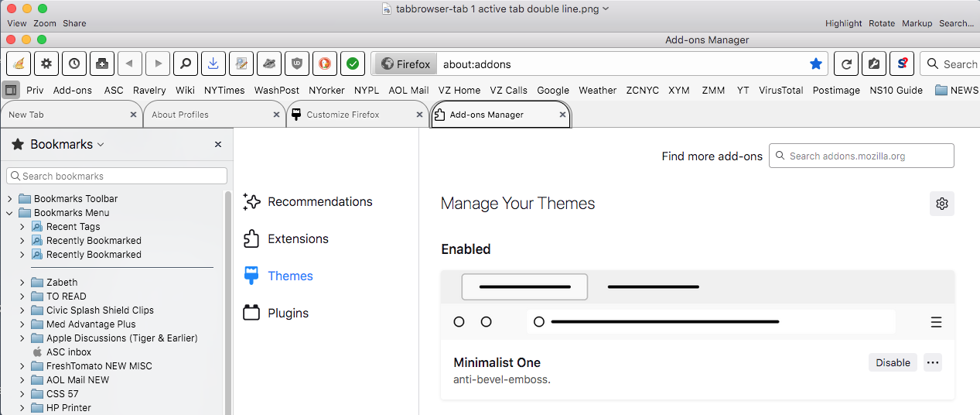Viewport: 980px width, 415px height.
Task: Click the Minimalist One theme preview
Action: coord(698,305)
